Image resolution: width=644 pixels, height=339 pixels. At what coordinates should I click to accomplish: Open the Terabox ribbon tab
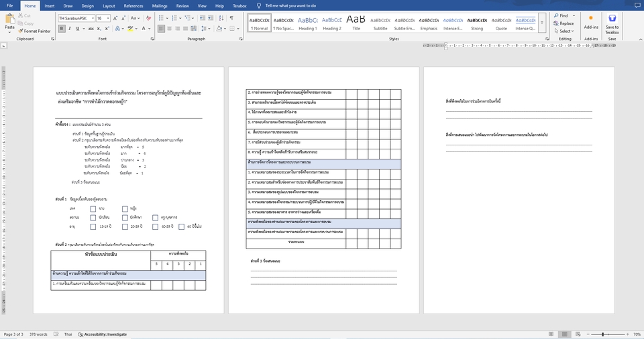point(239,6)
